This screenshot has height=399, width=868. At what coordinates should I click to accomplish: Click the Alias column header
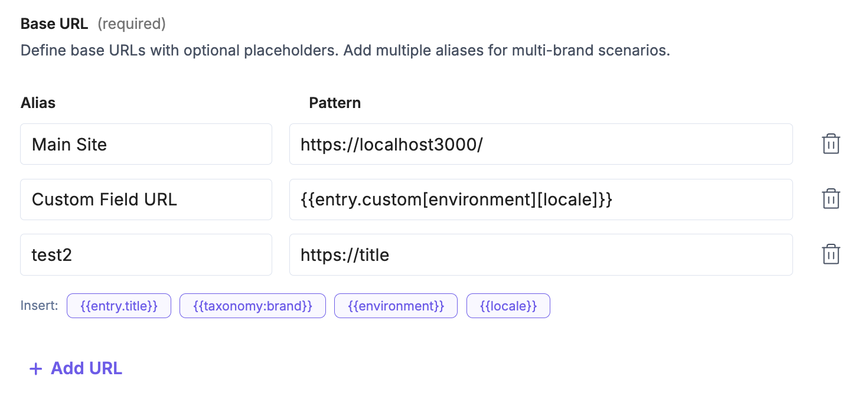coord(38,103)
